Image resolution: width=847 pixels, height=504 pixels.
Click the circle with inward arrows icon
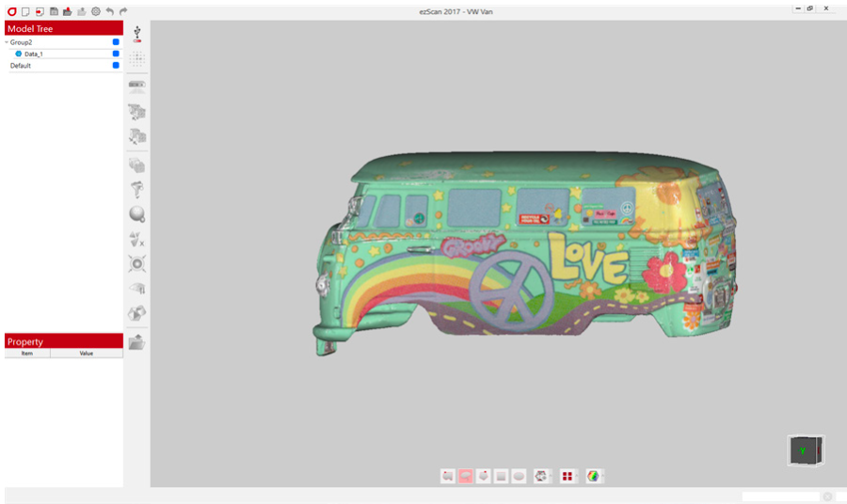point(137,264)
